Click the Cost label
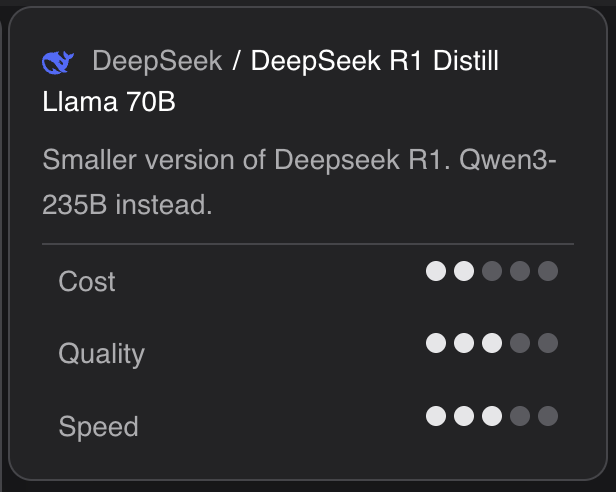616x492 pixels. [x=87, y=282]
